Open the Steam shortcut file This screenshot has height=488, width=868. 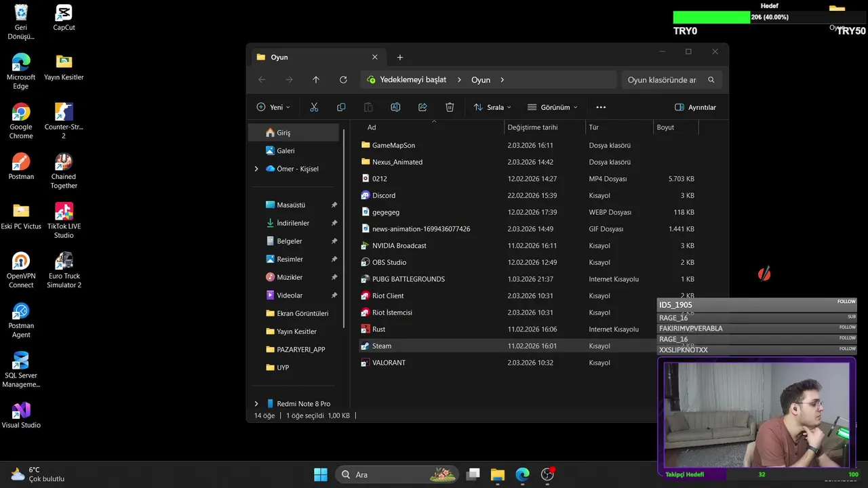(x=382, y=346)
